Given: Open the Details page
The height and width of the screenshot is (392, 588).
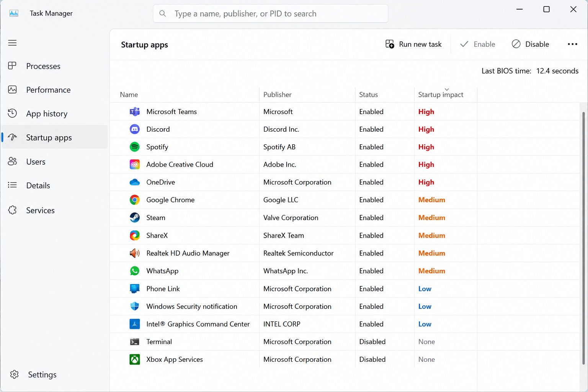Looking at the screenshot, I should click(55, 185).
